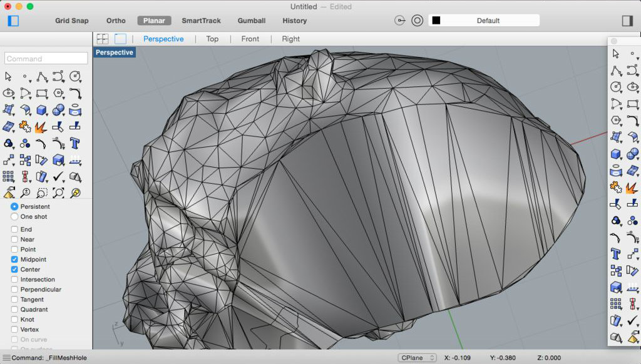Turn on Grid Snap
641x364 pixels.
(x=72, y=21)
